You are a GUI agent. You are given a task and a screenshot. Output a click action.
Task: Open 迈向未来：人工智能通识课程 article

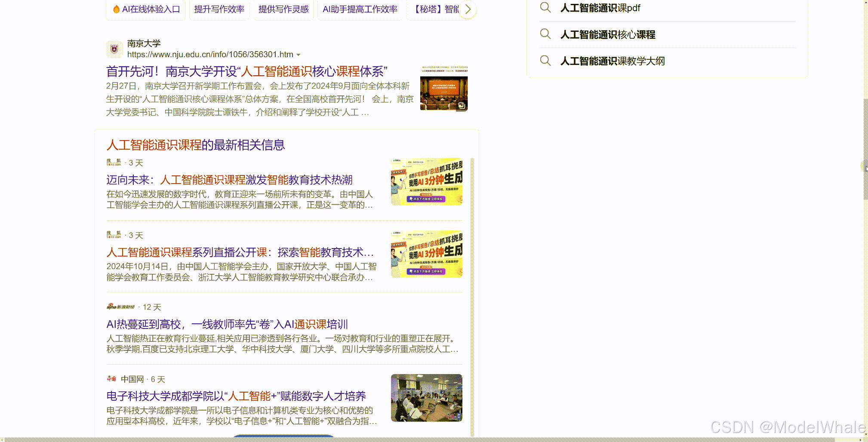coord(230,180)
